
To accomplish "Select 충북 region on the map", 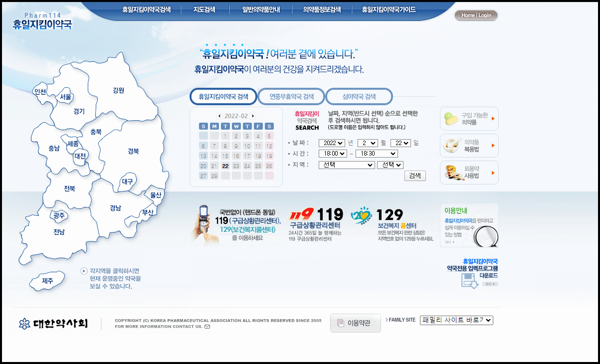I will tap(96, 132).
